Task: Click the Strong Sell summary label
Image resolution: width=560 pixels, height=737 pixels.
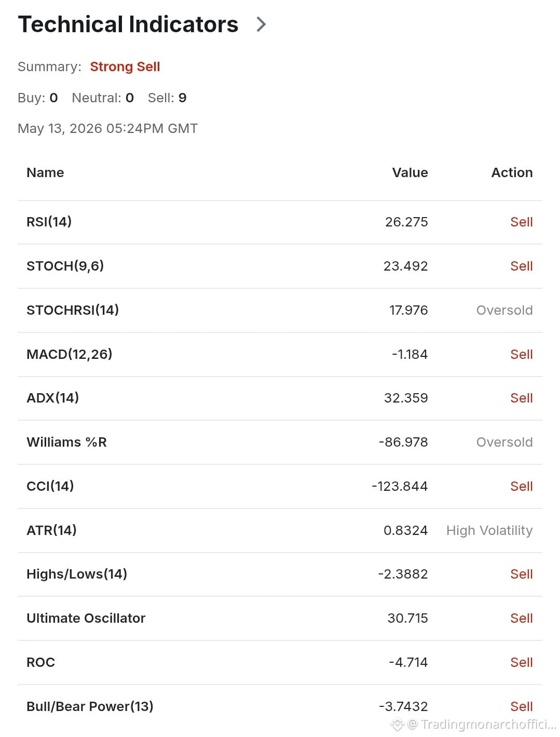Action: pos(125,67)
